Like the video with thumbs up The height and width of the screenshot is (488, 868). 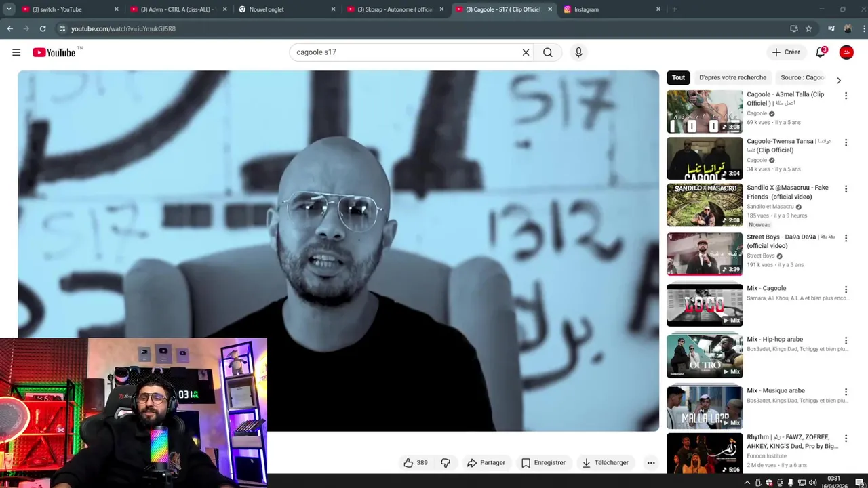(416, 463)
